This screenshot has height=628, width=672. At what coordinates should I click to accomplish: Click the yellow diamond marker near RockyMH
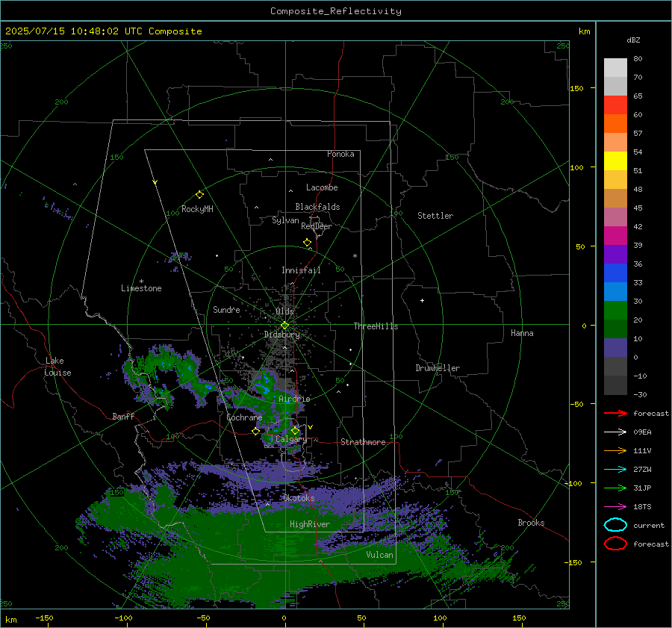[199, 195]
